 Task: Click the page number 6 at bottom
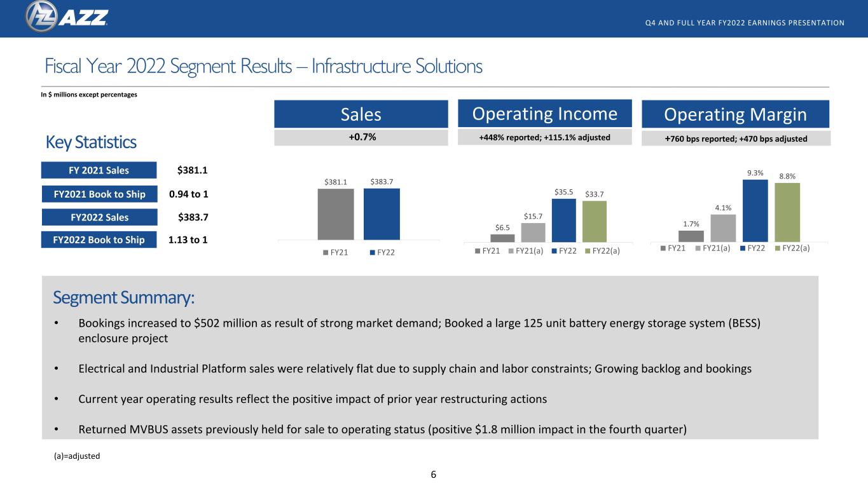point(434,474)
